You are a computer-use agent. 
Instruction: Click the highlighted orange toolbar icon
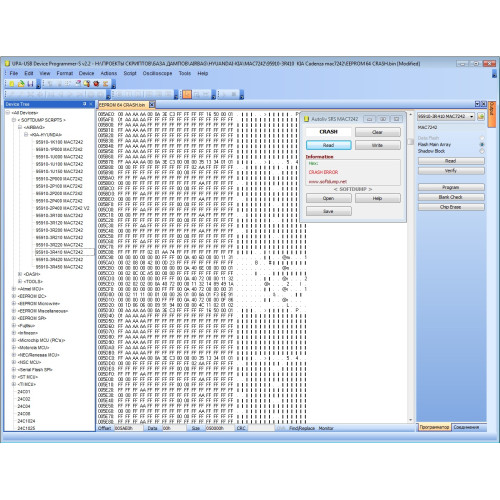[x=187, y=95]
